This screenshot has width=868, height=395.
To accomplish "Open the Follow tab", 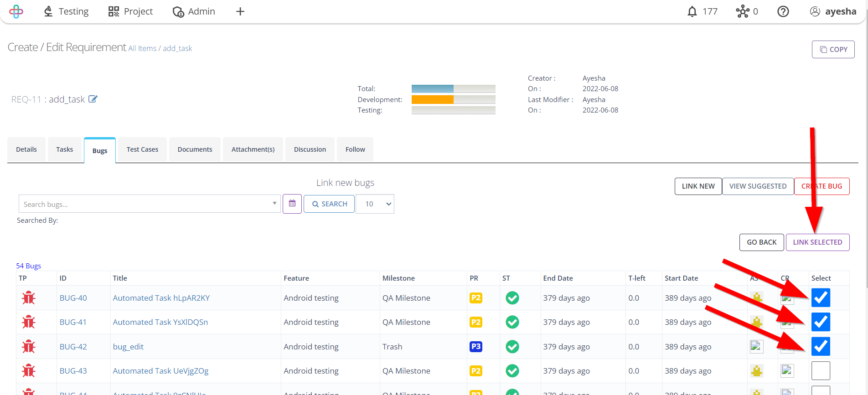I will point(355,149).
